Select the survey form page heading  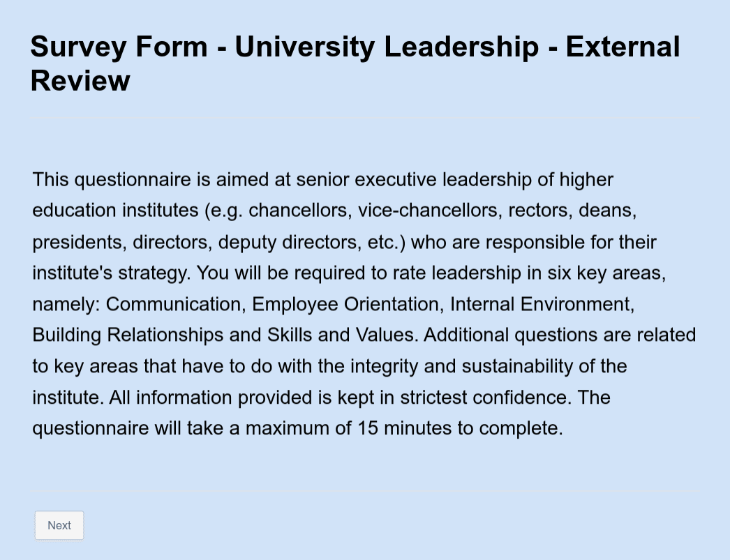coord(355,63)
